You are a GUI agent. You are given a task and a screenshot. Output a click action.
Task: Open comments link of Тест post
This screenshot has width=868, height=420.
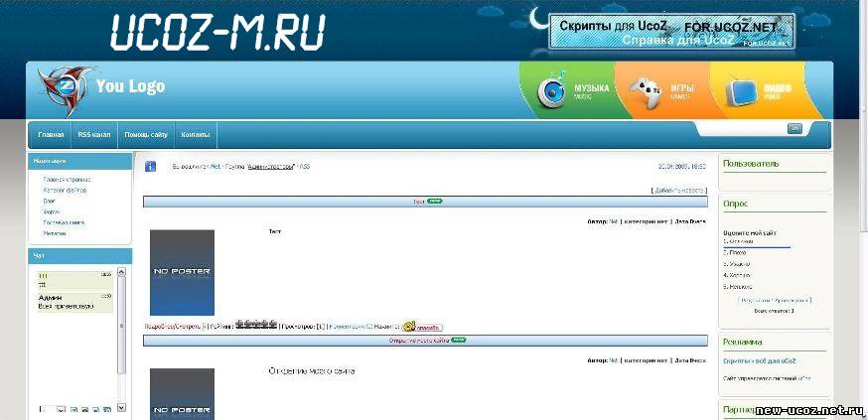[351, 327]
